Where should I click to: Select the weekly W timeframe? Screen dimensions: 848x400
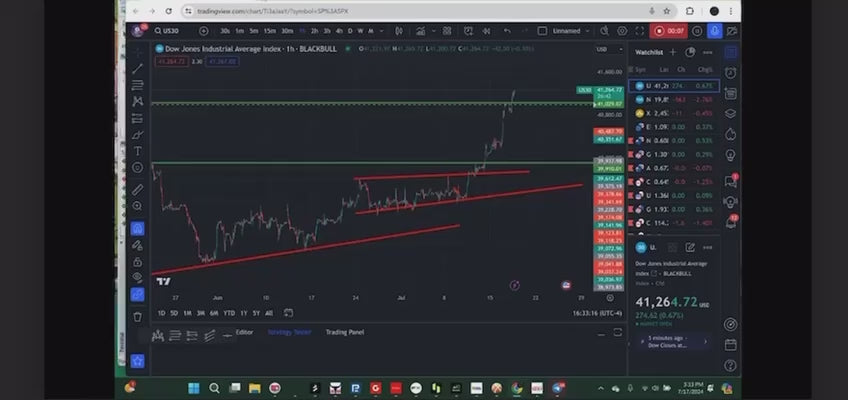pyautogui.click(x=361, y=31)
